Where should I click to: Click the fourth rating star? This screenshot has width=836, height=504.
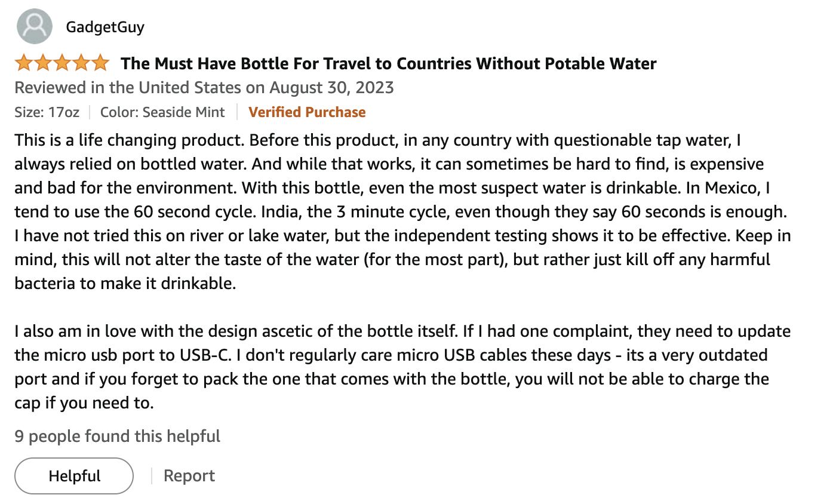81,63
